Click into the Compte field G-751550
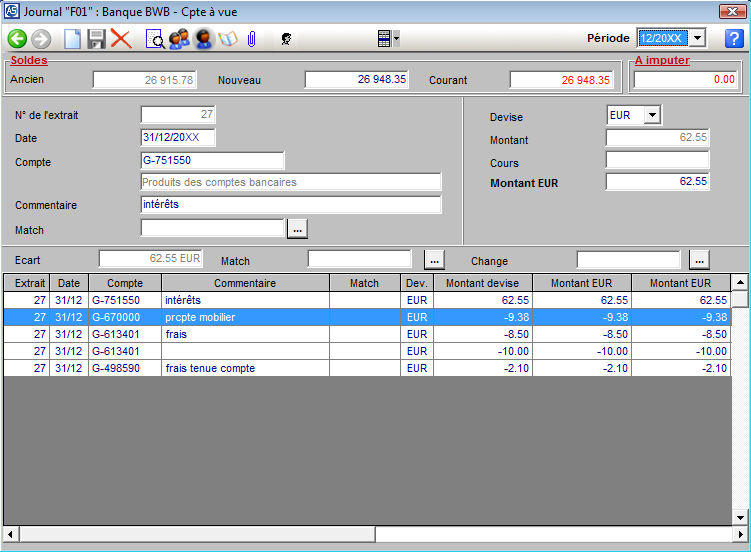 (212, 160)
